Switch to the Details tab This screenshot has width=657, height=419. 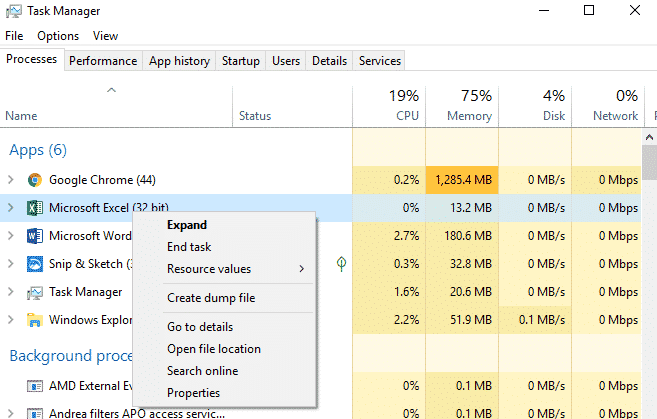pyautogui.click(x=330, y=61)
